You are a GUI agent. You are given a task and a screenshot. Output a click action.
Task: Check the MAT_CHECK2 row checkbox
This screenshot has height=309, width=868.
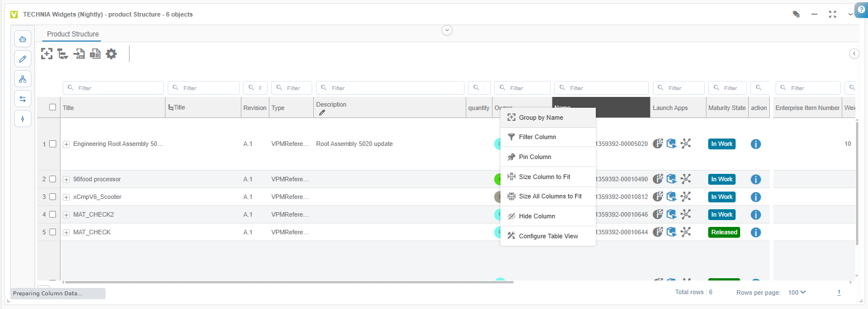pos(53,214)
